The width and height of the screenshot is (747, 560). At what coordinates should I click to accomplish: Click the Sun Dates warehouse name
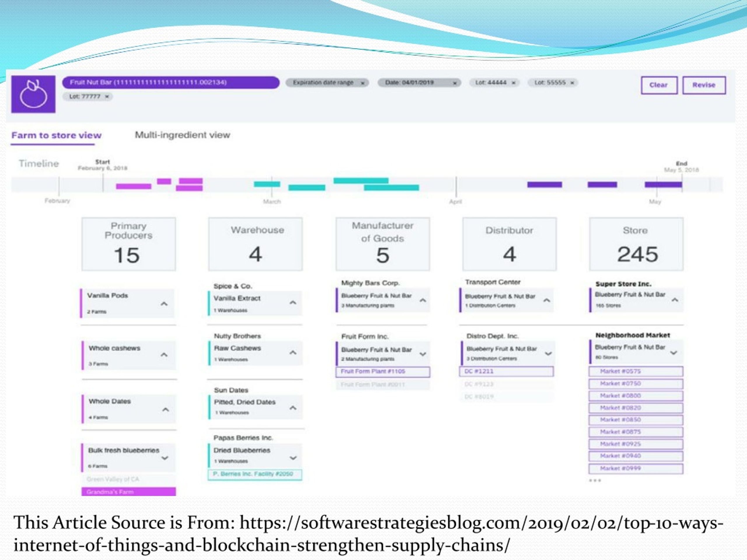(x=231, y=390)
